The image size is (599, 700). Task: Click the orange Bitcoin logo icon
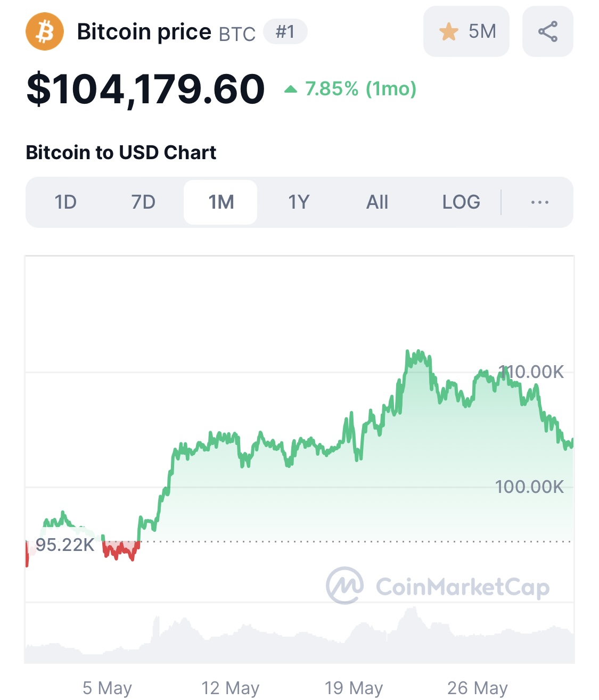[45, 32]
